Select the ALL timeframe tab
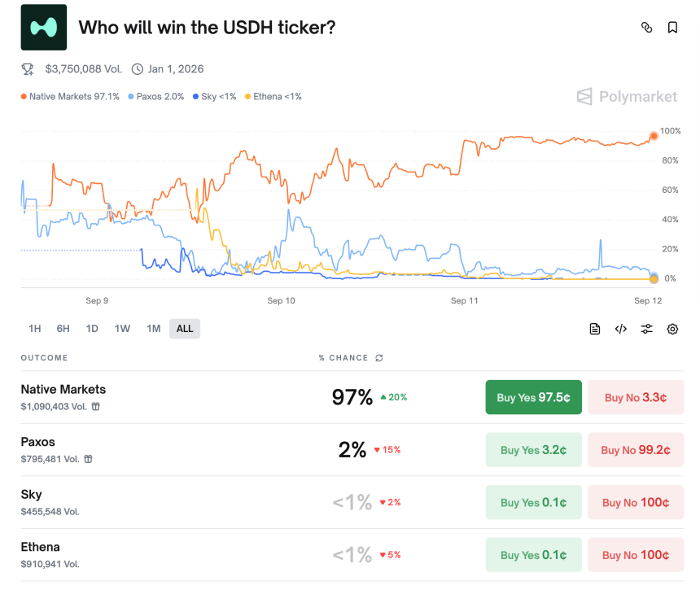This screenshot has width=700, height=590. click(184, 328)
